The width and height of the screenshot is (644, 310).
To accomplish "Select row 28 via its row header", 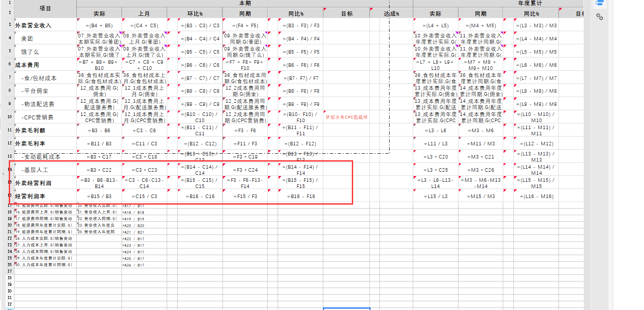I will click(x=9, y=278).
